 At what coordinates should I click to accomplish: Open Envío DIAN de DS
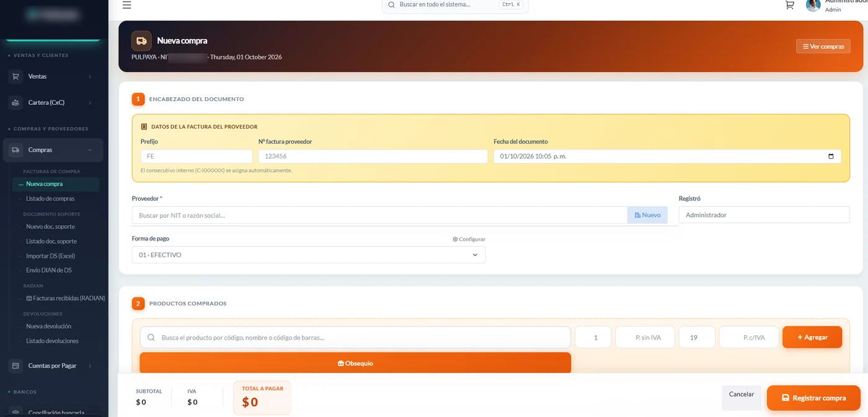[49, 270]
